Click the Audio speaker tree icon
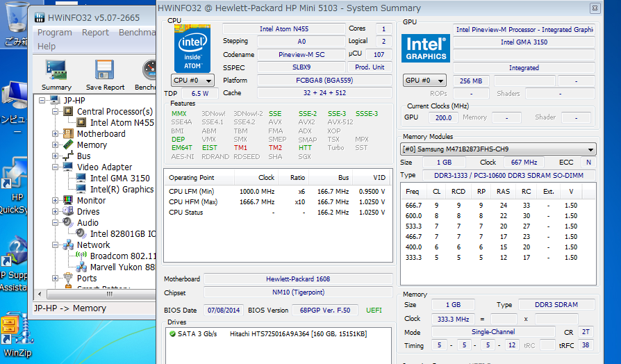This screenshot has height=364, width=621. (68, 222)
